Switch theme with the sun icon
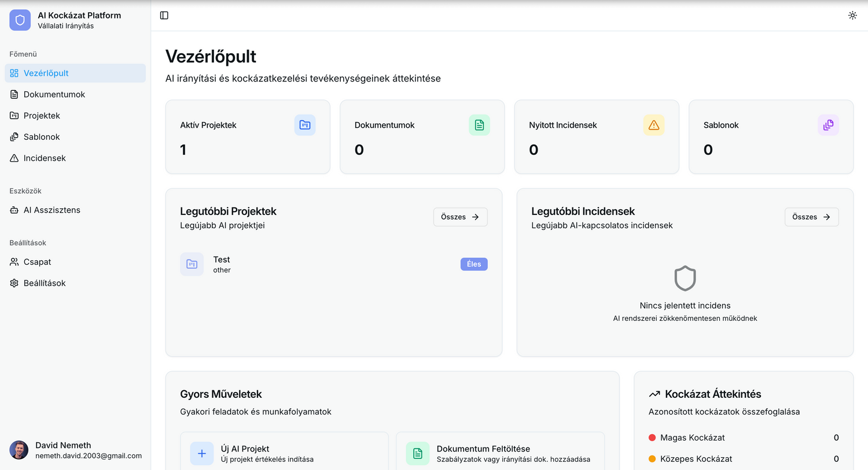This screenshot has height=470, width=868. (x=852, y=16)
